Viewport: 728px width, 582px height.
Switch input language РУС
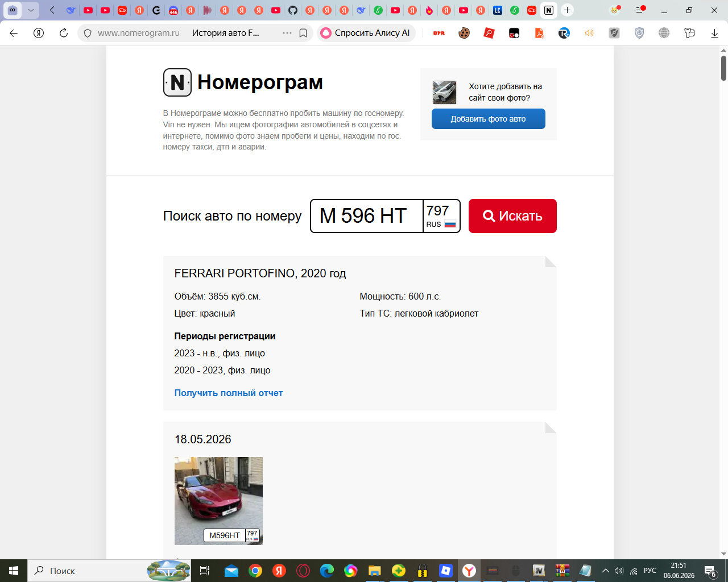650,571
